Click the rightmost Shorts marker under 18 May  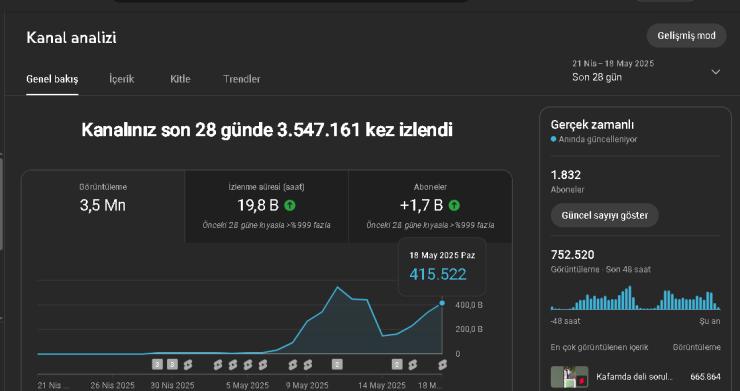(442, 365)
